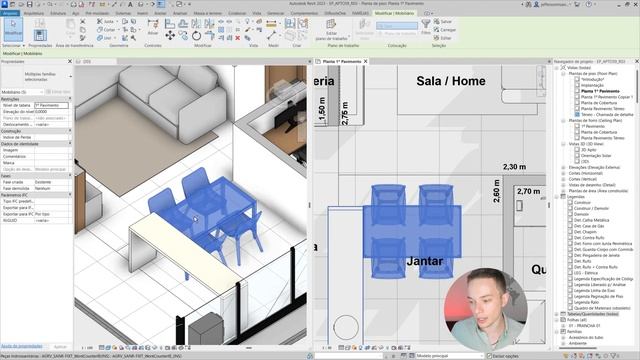This screenshot has height=360, width=640.
Task: Collapse the Dados de identidade section
Action: 70,144
